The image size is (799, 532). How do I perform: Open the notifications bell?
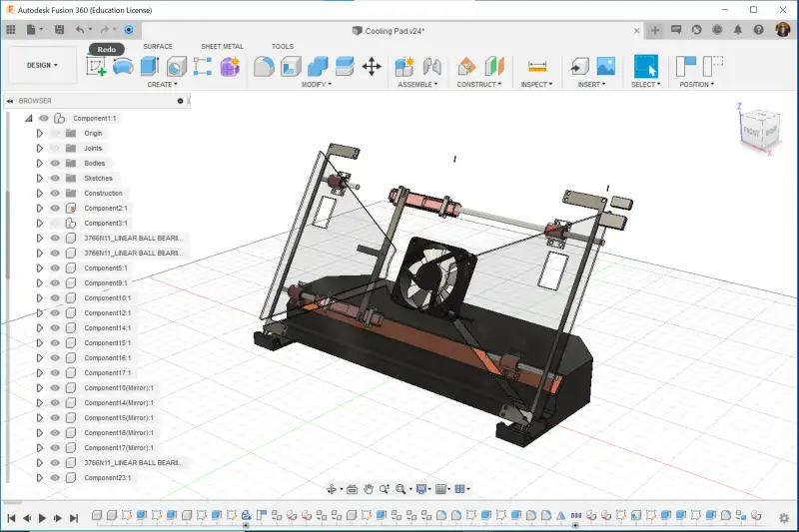point(738,30)
